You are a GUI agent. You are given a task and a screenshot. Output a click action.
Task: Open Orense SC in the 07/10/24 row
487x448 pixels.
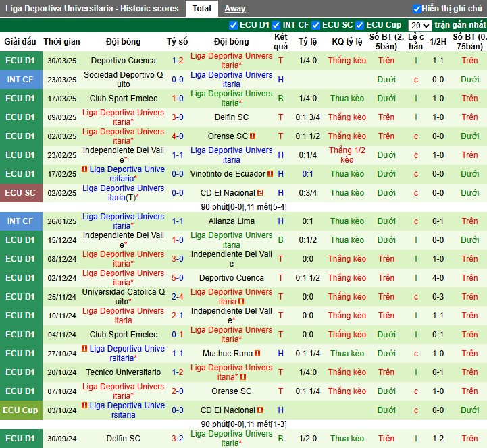[x=232, y=391]
